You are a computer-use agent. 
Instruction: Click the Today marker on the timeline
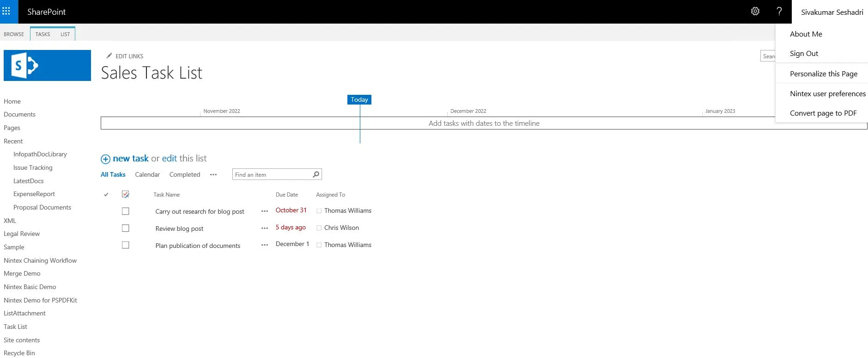(359, 99)
